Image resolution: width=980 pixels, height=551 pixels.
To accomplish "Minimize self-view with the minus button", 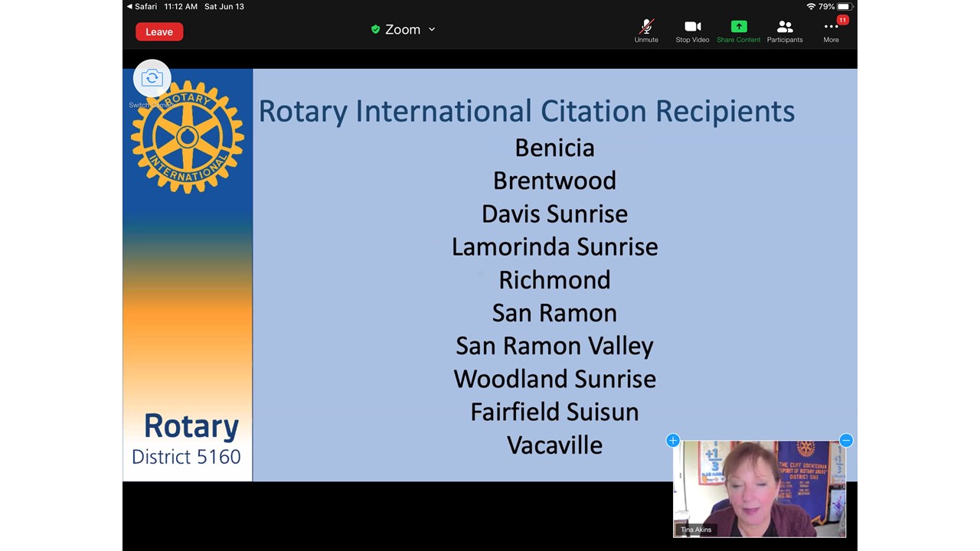I will click(x=846, y=440).
